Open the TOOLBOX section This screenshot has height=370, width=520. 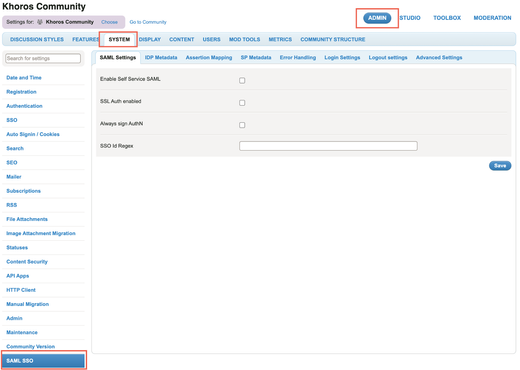coord(447,18)
